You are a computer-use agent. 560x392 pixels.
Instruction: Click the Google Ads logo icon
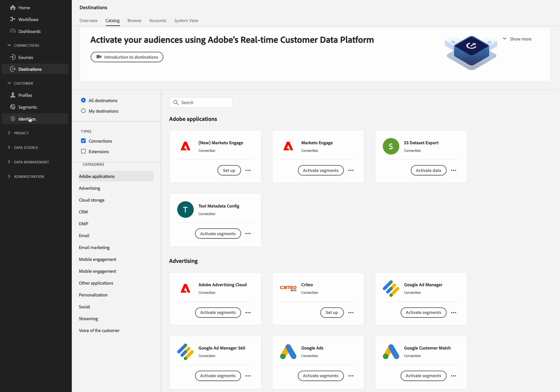[x=288, y=352]
